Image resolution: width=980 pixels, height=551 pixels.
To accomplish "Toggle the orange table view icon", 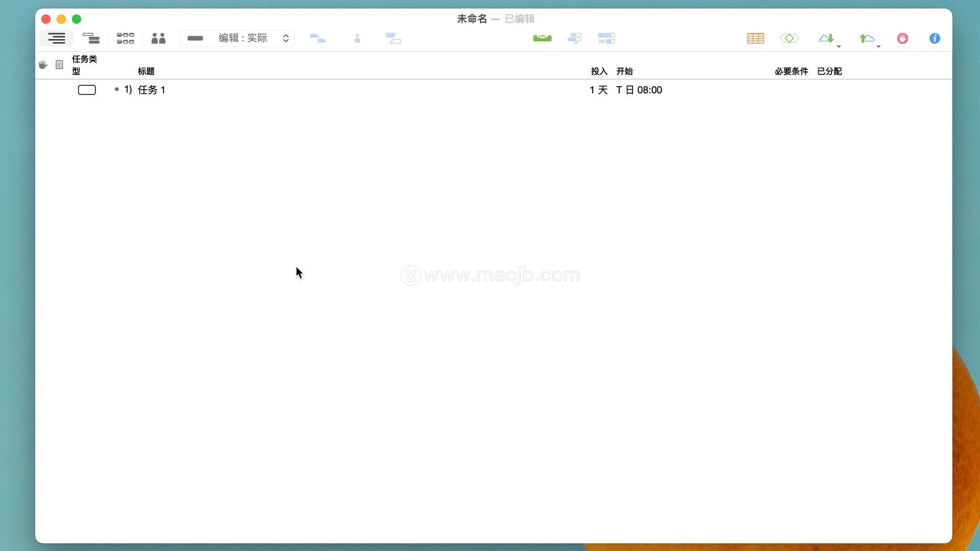I will coord(755,38).
